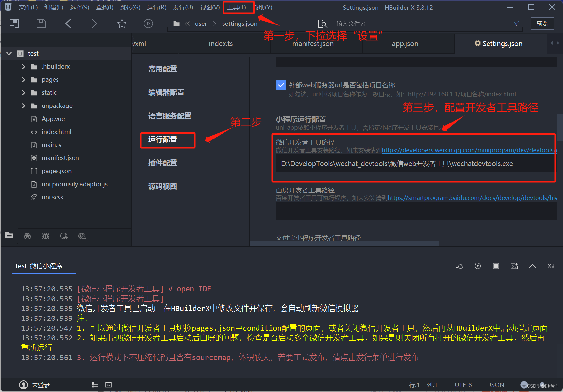Open manifest.json in the project tree
This screenshot has width=563, height=392.
[60, 158]
